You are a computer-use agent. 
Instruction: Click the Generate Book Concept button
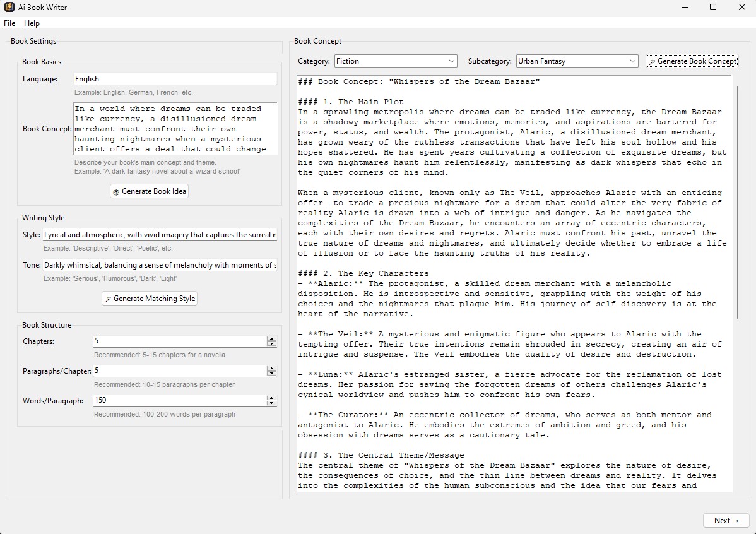pyautogui.click(x=692, y=61)
